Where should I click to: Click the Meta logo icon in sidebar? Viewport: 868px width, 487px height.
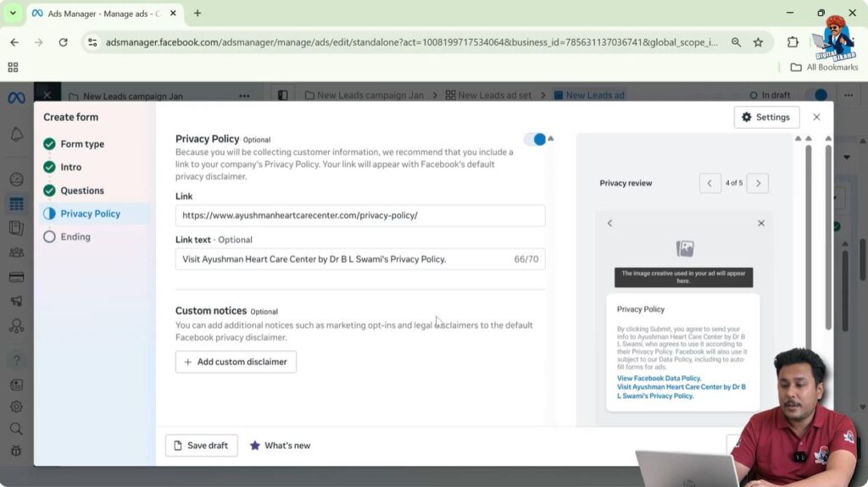point(16,98)
